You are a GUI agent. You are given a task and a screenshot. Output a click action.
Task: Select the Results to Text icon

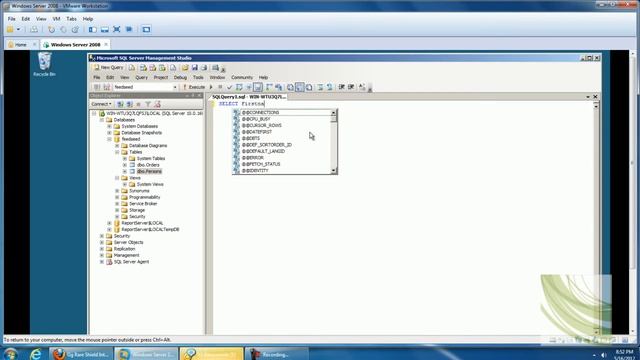click(x=290, y=87)
